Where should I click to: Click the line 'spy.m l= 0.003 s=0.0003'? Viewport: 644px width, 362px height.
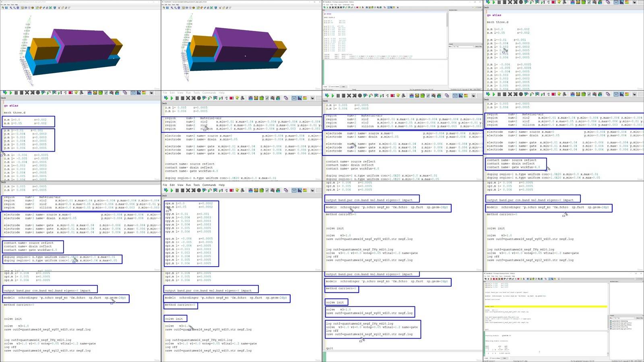[188, 221]
